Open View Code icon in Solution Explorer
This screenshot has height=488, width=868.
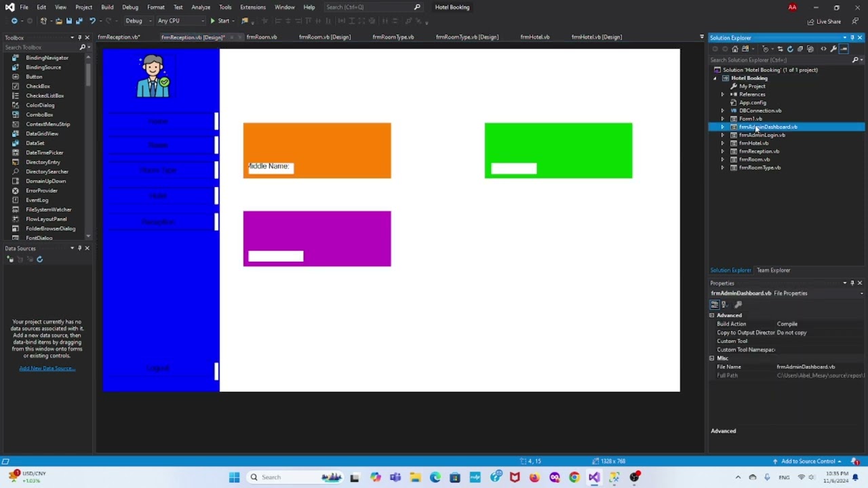coord(823,49)
